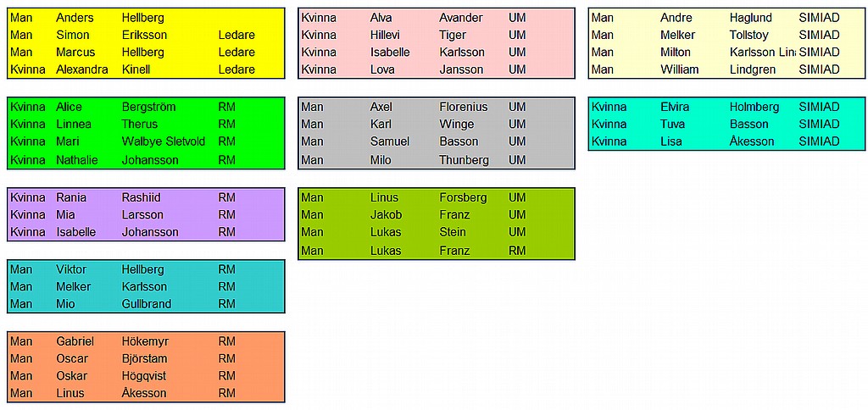Click the first name Viktor
The width and height of the screenshot is (868, 410).
71,269
